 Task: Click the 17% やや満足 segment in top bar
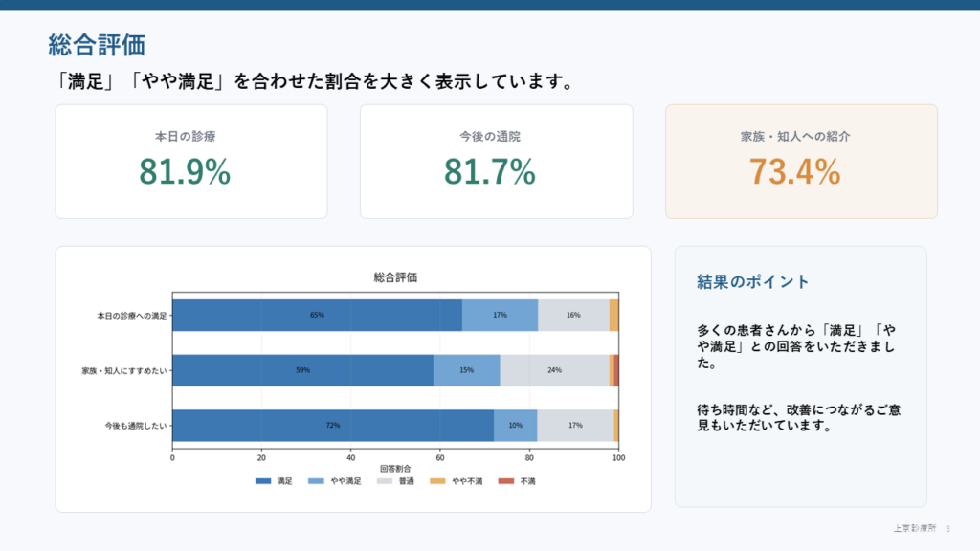pyautogui.click(x=500, y=316)
